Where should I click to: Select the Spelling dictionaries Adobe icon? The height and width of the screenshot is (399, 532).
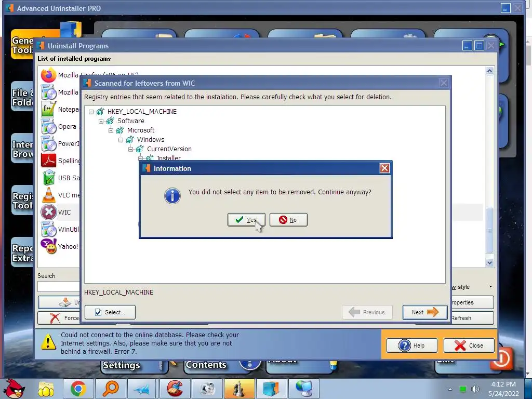(x=48, y=161)
